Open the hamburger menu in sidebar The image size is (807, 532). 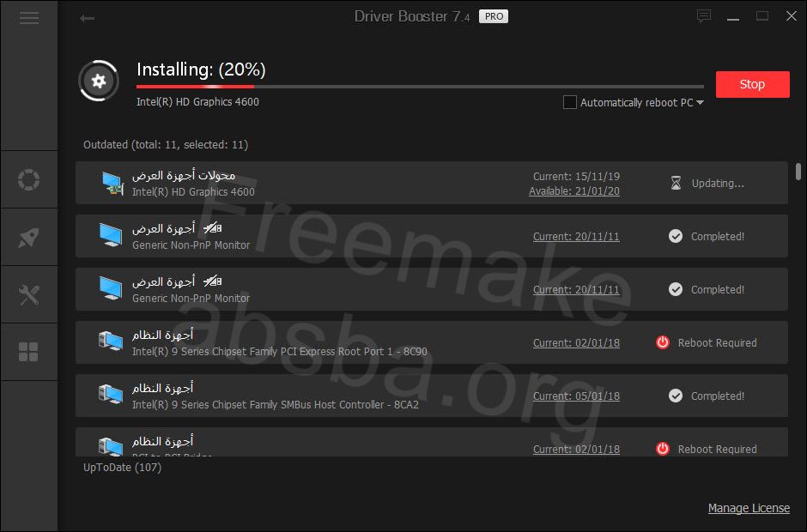[x=29, y=18]
